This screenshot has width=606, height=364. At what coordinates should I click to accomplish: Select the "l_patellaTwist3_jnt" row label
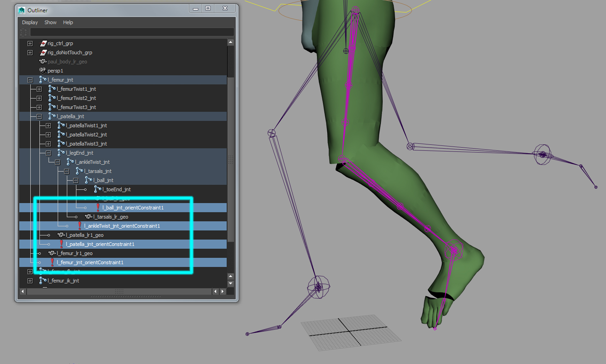[87, 144]
